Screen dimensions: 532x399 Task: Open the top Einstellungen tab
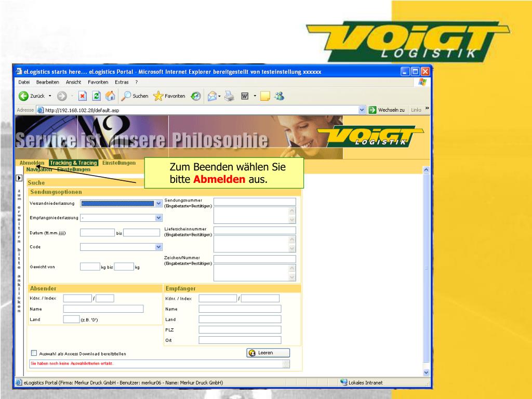pyautogui.click(x=119, y=163)
